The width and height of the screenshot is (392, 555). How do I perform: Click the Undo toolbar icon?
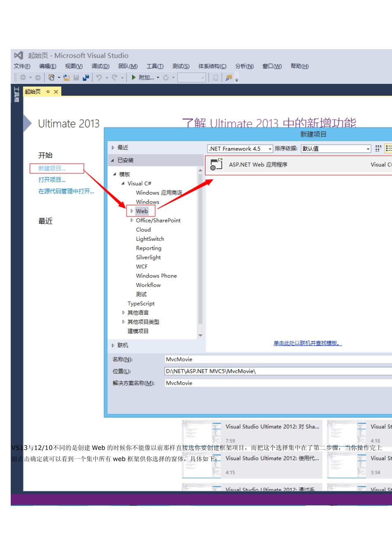[99, 77]
